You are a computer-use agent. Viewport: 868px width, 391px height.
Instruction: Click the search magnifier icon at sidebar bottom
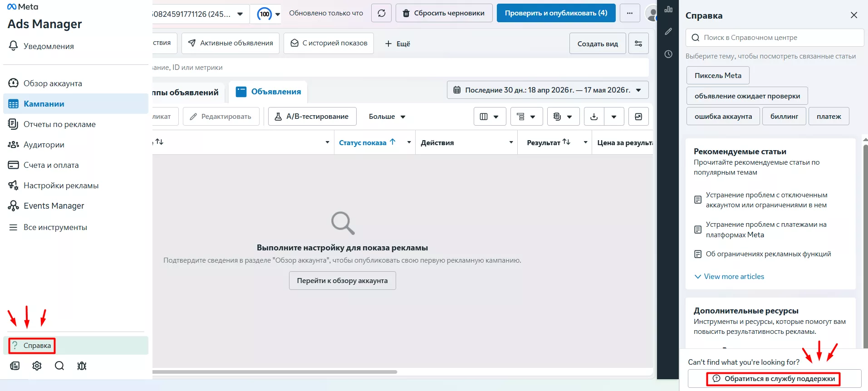[x=59, y=366]
